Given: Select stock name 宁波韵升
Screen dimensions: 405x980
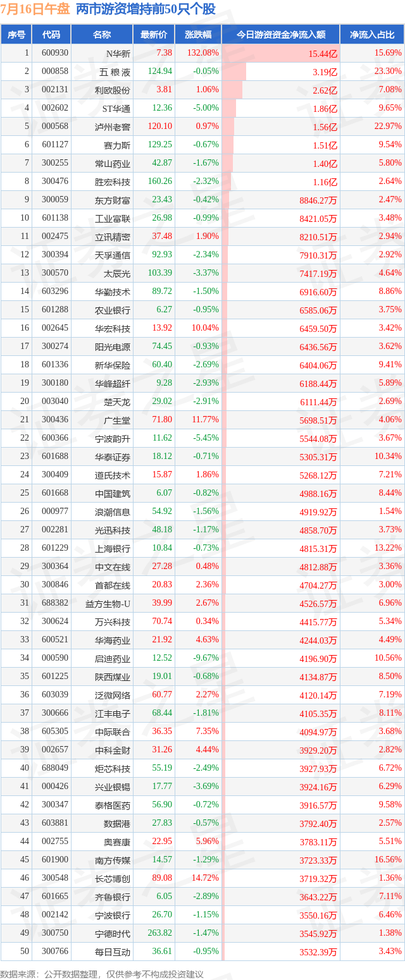Looking at the screenshot, I should pyautogui.click(x=113, y=438).
